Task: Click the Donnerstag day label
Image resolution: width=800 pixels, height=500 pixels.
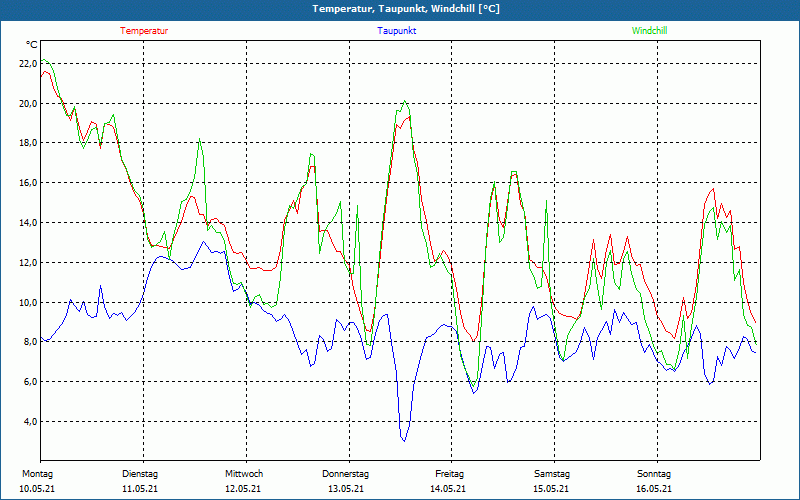Action: pos(345,474)
